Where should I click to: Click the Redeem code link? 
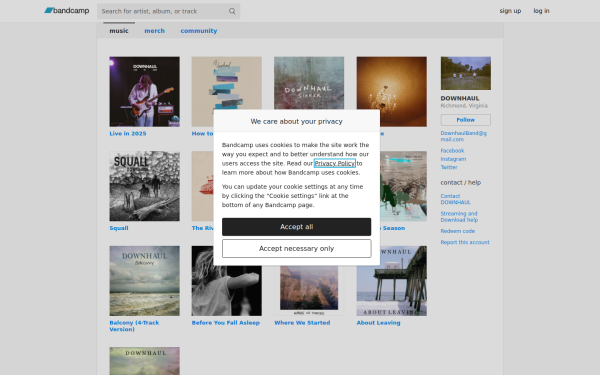[x=458, y=231]
